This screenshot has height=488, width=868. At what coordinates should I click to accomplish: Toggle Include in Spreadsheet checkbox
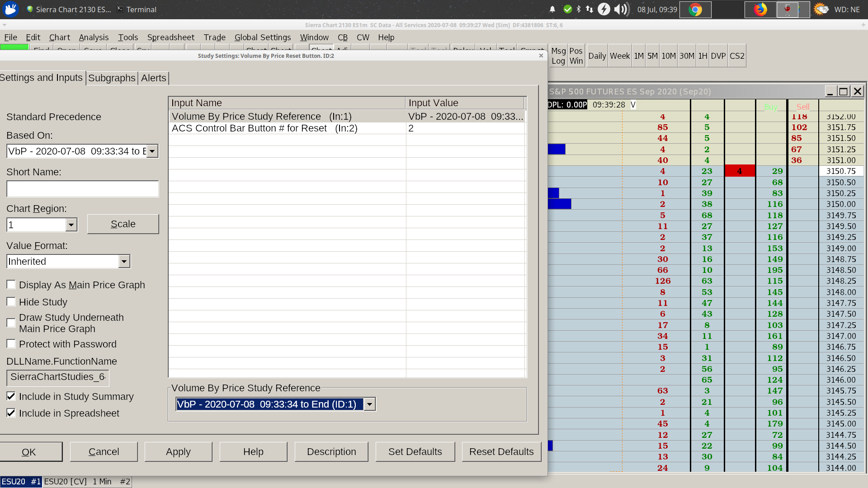(11, 413)
